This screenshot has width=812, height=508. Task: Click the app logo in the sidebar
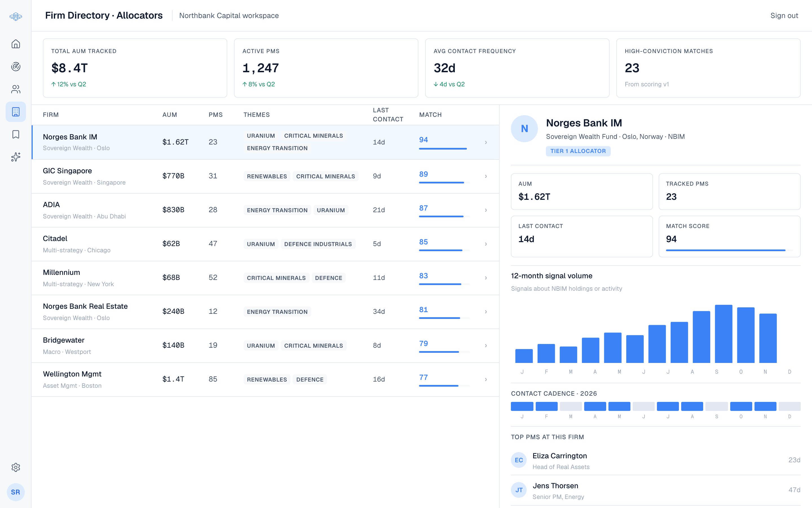(16, 16)
